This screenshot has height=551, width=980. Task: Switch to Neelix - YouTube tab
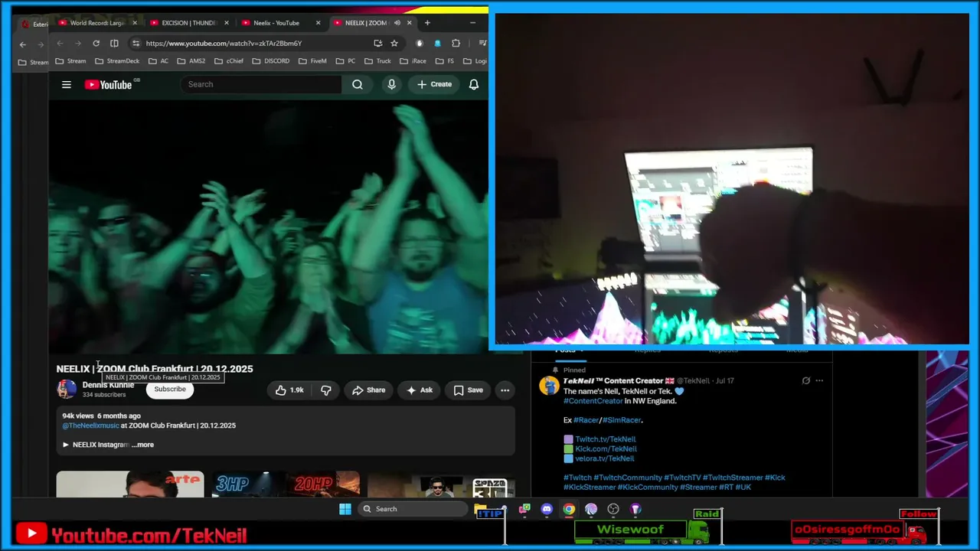click(282, 23)
